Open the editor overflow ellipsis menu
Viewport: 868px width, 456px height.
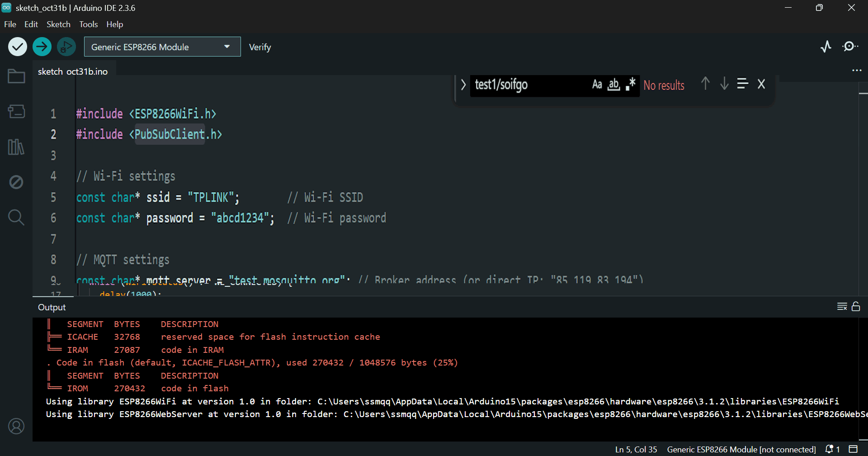click(857, 70)
